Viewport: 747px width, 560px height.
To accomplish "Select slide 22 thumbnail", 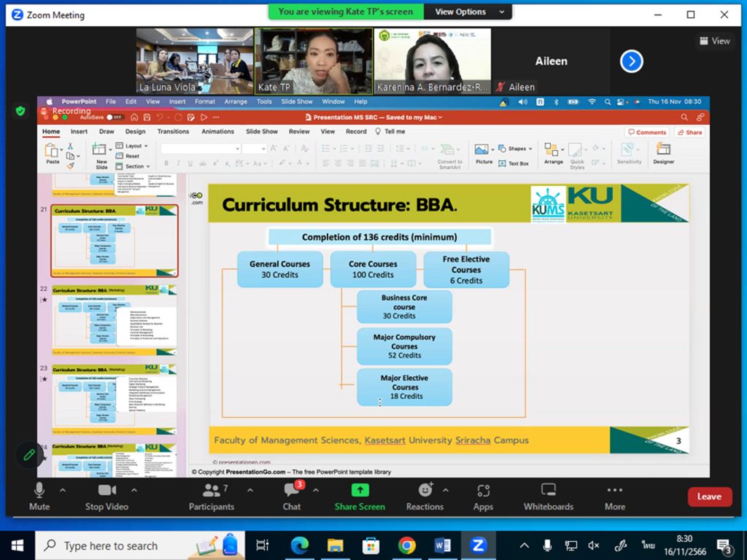I will [x=115, y=320].
